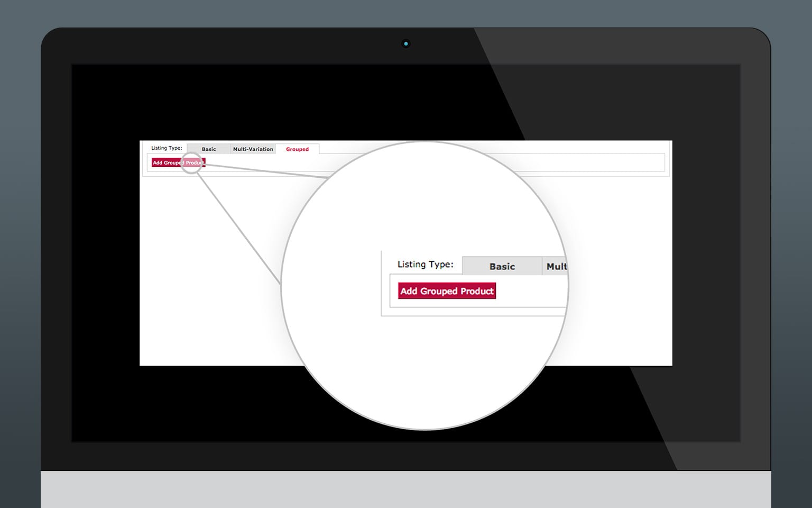Click the Listing Type label inside the magnifier
This screenshot has height=508, width=812.
pyautogui.click(x=426, y=264)
